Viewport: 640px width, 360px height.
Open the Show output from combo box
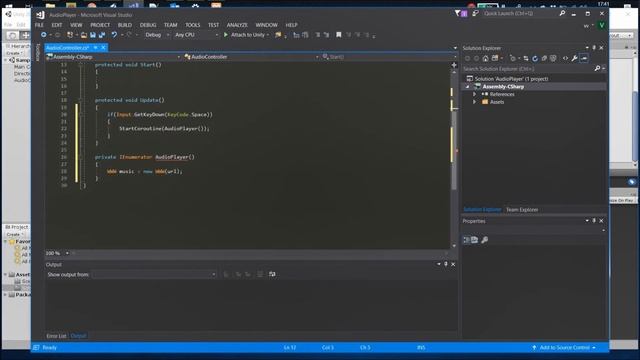(x=154, y=274)
